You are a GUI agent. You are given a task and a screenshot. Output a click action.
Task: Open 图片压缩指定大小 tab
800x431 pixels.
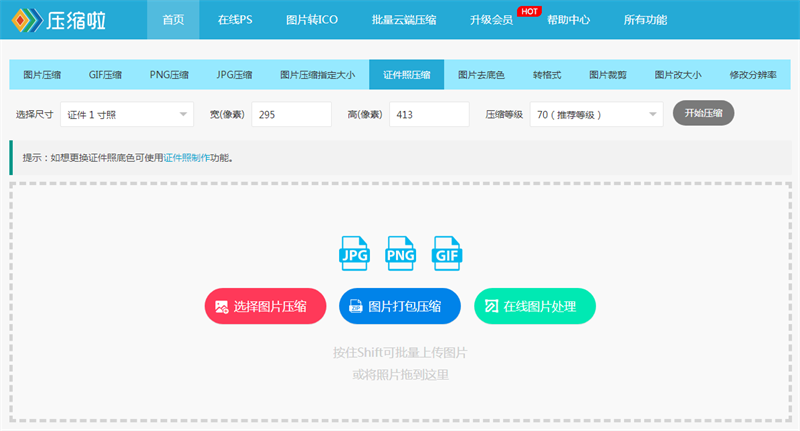(317, 74)
